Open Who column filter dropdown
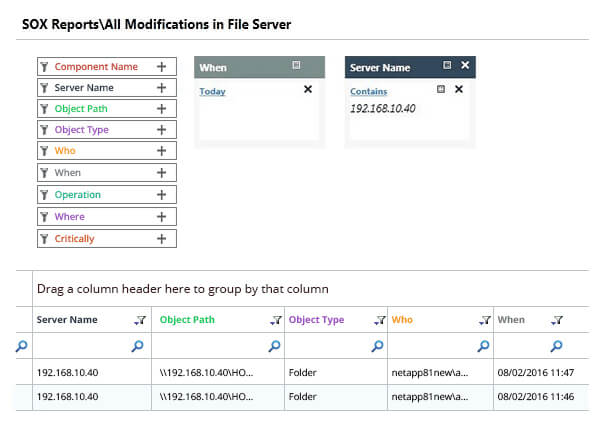Screen dimensions: 612x430 [485, 320]
